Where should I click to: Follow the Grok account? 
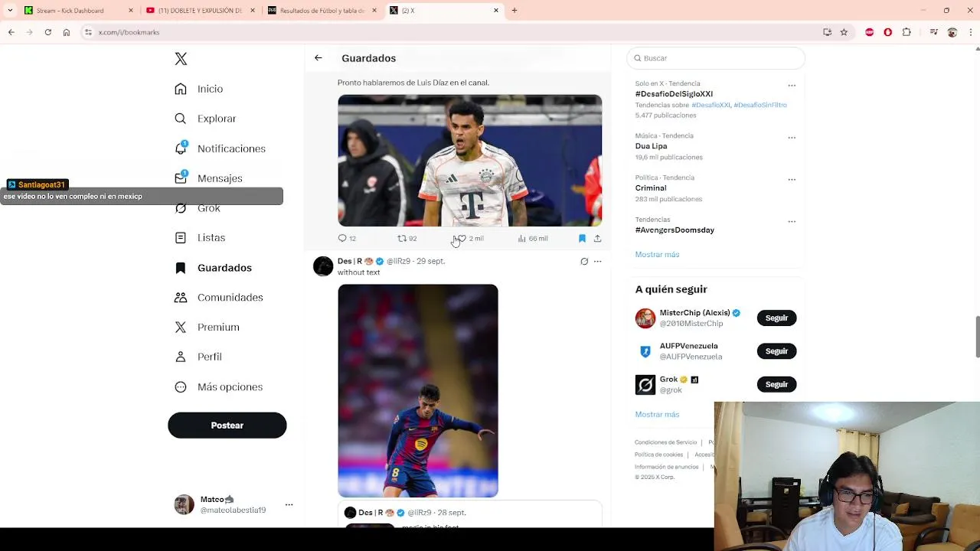[x=776, y=385]
